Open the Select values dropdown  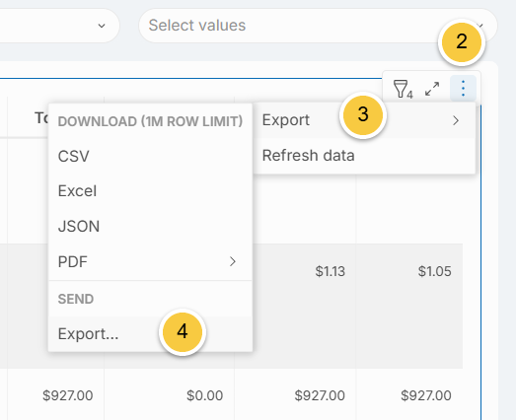(318, 26)
